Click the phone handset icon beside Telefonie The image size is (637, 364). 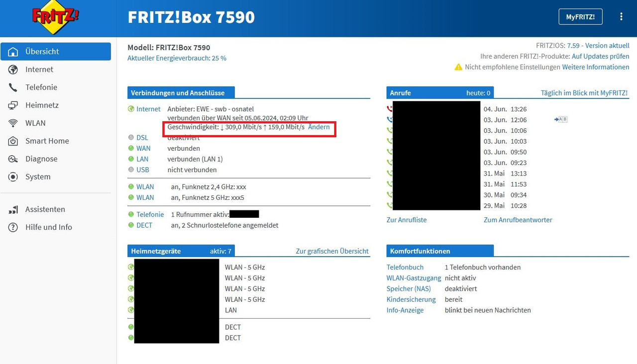13,88
